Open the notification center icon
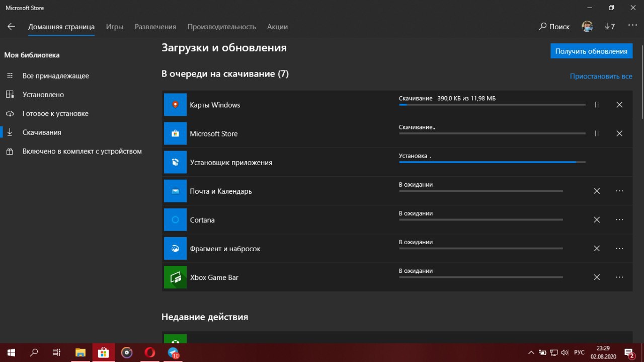Screen dimensions: 644x362 point(629,352)
